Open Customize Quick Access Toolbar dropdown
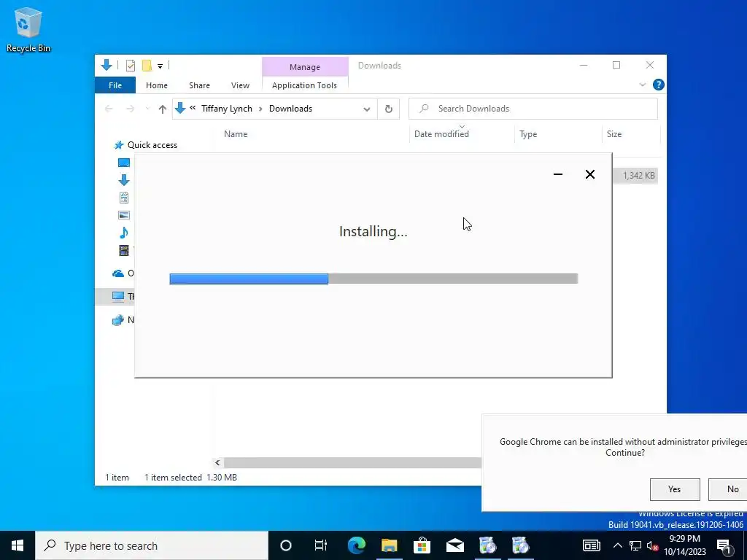The image size is (747, 560). click(160, 66)
